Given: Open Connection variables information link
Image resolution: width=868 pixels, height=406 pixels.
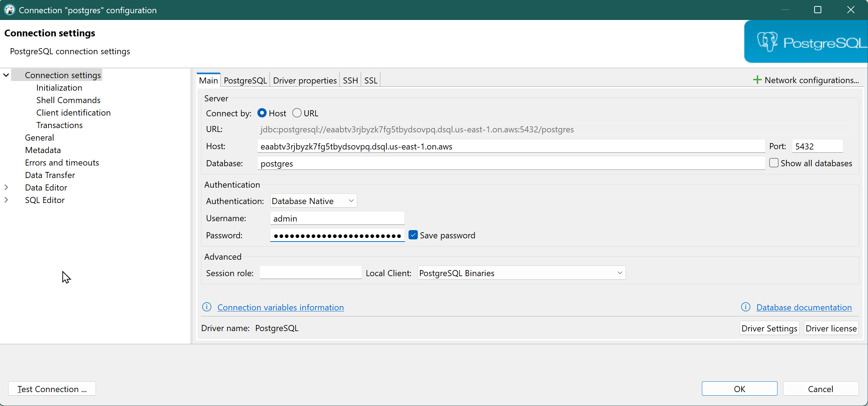Looking at the screenshot, I should tap(281, 307).
